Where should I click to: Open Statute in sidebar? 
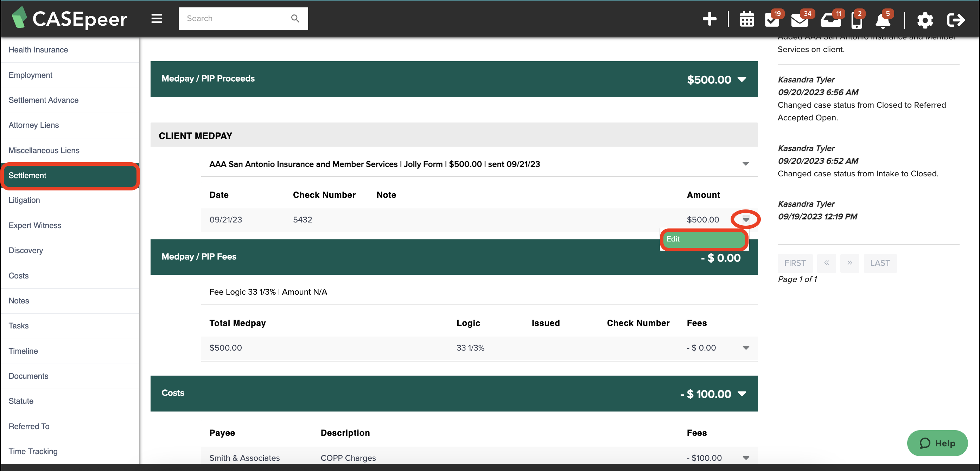[x=70, y=401]
